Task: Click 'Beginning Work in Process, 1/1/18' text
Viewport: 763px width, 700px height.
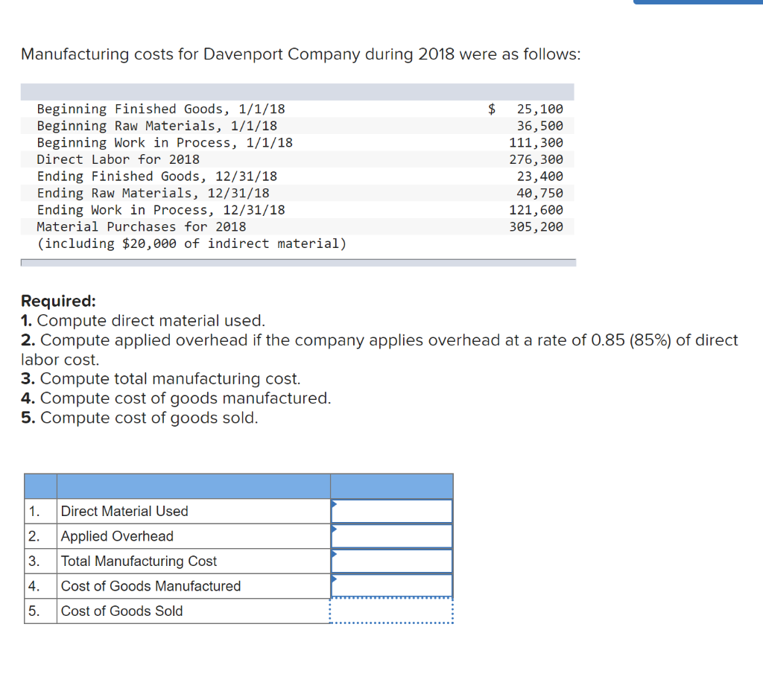Action: (x=165, y=142)
